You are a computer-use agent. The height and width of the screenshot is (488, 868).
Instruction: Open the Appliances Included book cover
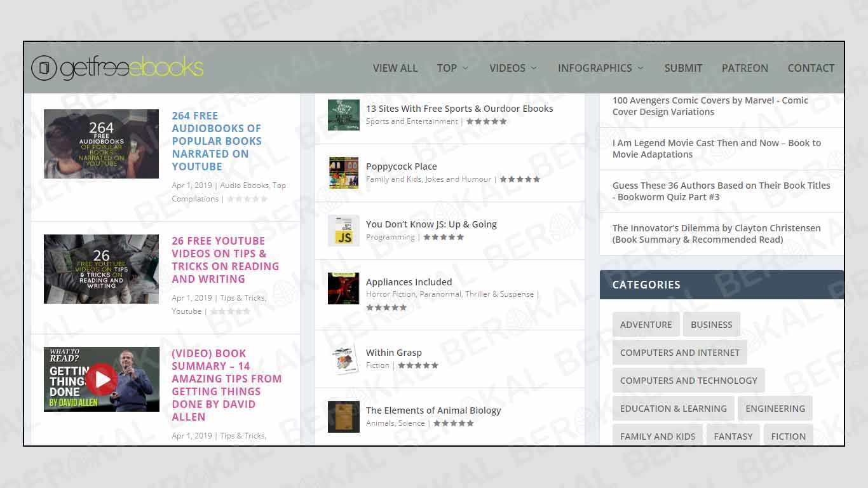[344, 288]
